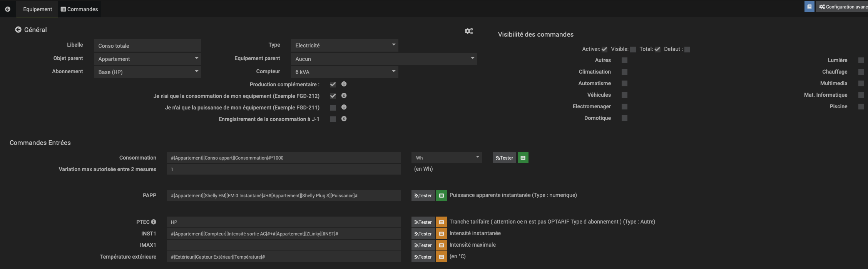Select the Equipement tab
The width and height of the screenshot is (868, 269).
click(x=37, y=9)
